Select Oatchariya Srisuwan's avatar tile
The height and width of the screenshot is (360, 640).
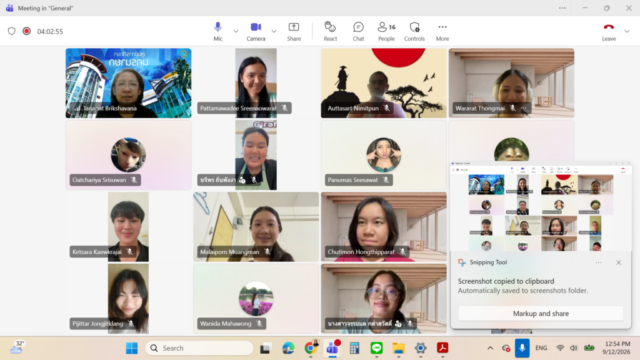[x=128, y=155]
